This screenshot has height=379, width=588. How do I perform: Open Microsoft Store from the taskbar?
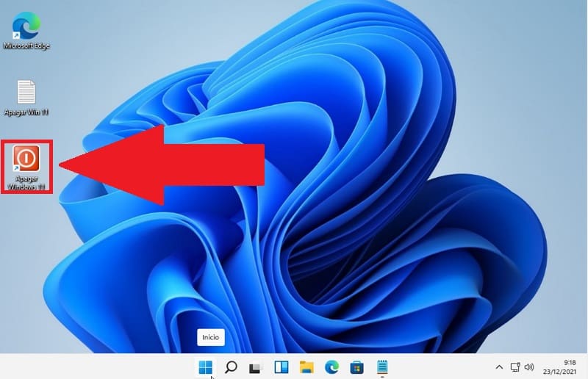pyautogui.click(x=356, y=367)
